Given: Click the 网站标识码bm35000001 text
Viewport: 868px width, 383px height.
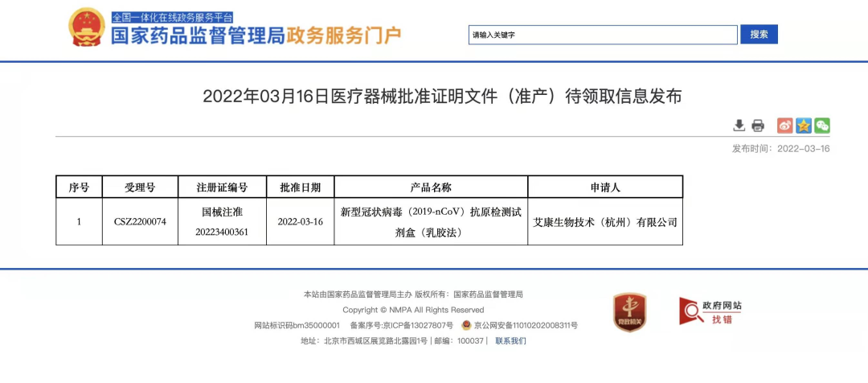Looking at the screenshot, I should (297, 325).
